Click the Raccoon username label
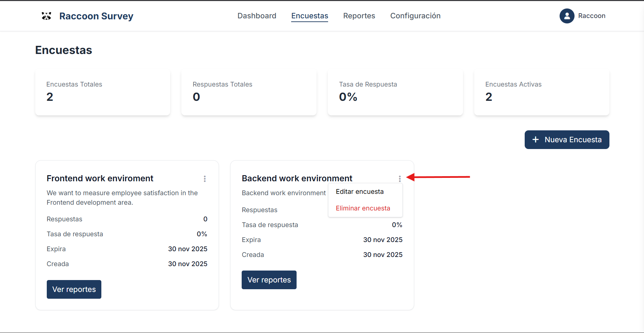 coord(591,16)
